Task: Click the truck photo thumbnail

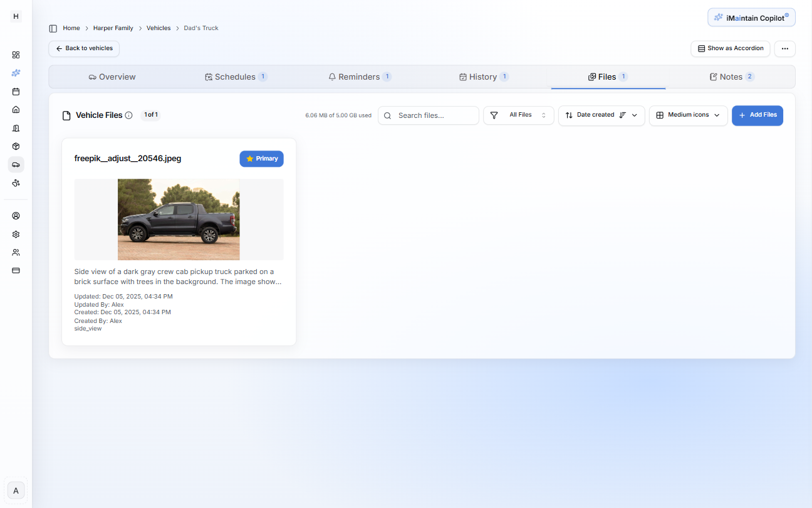Action: point(179,220)
